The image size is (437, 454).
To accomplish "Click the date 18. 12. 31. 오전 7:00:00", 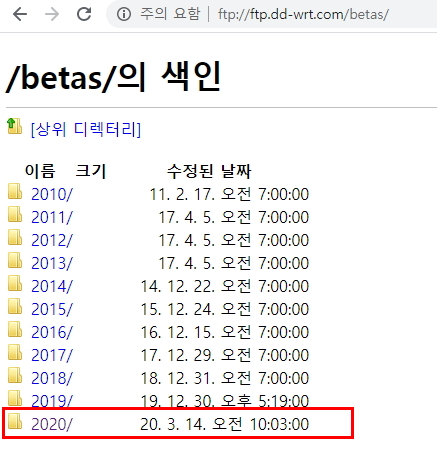I will [x=225, y=378].
